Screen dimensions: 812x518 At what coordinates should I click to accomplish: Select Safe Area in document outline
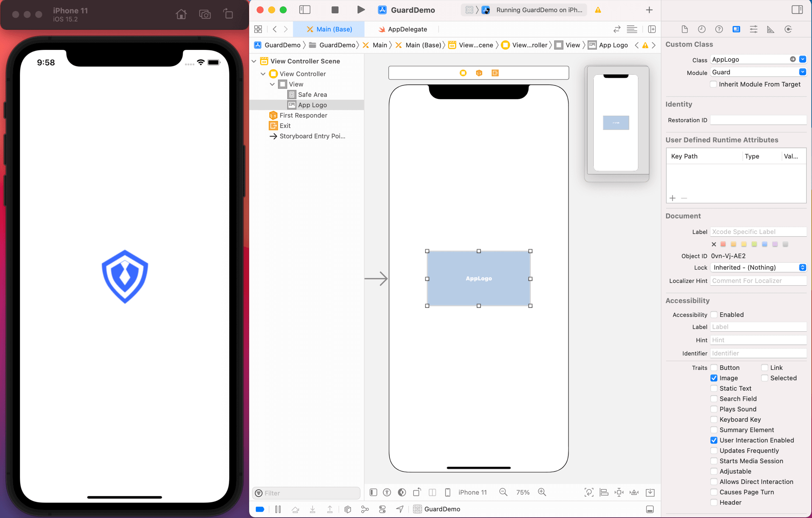[312, 95]
